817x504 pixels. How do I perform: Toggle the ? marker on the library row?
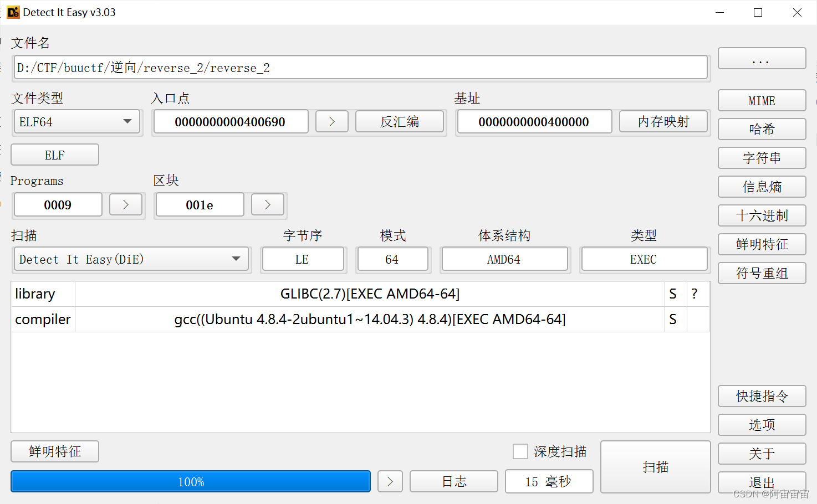click(x=694, y=294)
